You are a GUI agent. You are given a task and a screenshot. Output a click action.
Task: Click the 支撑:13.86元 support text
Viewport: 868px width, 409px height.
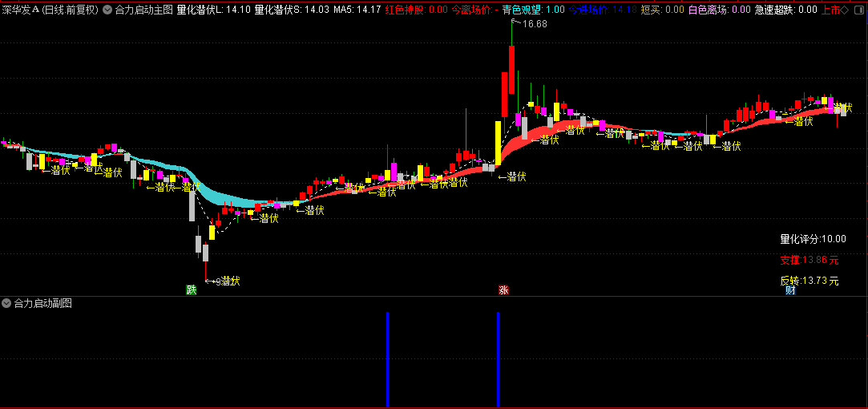809,259
